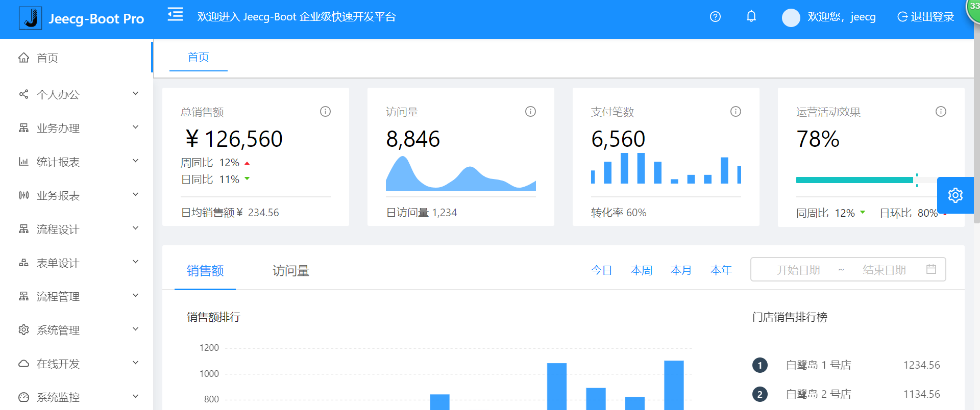Click the 白鹭岛 2 号店 ranking row
The height and width of the screenshot is (410, 980).
click(846, 394)
